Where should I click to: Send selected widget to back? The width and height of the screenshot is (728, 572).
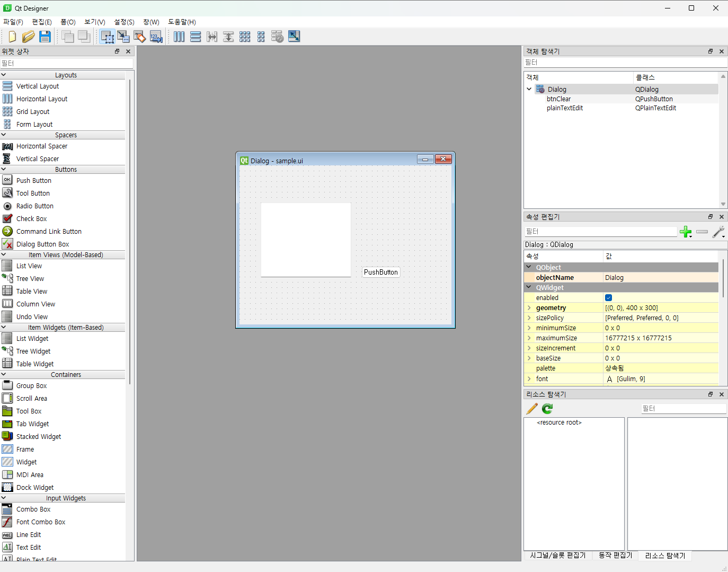(x=67, y=37)
